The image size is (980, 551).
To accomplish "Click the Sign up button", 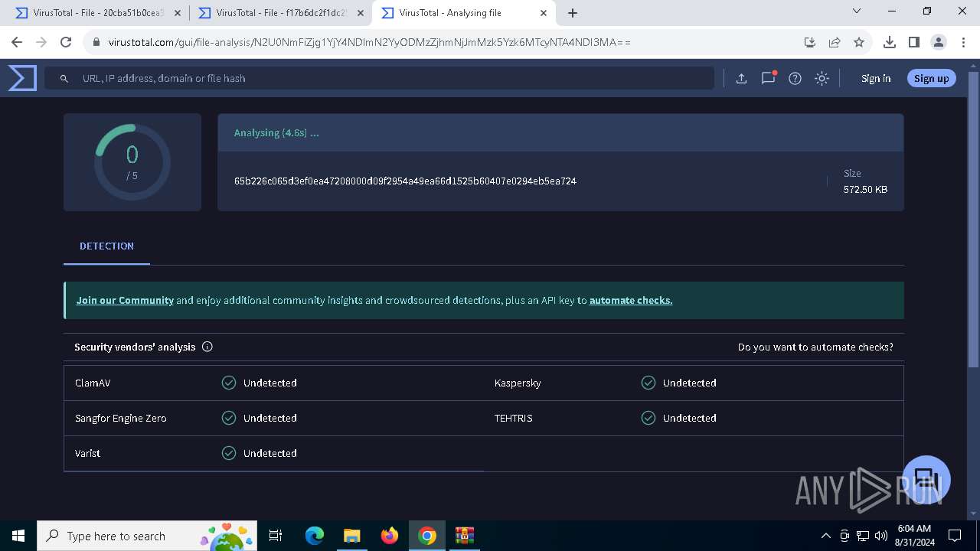I will coord(931,78).
